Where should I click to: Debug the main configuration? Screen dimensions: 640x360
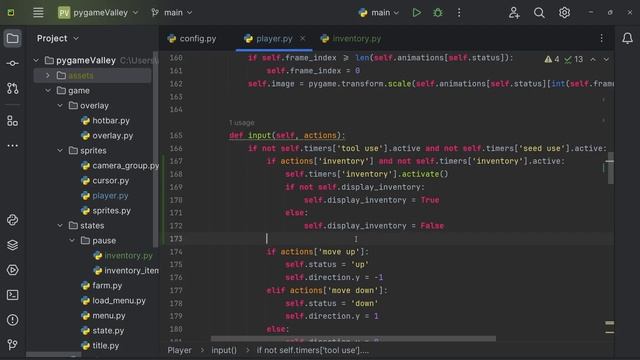tap(438, 13)
